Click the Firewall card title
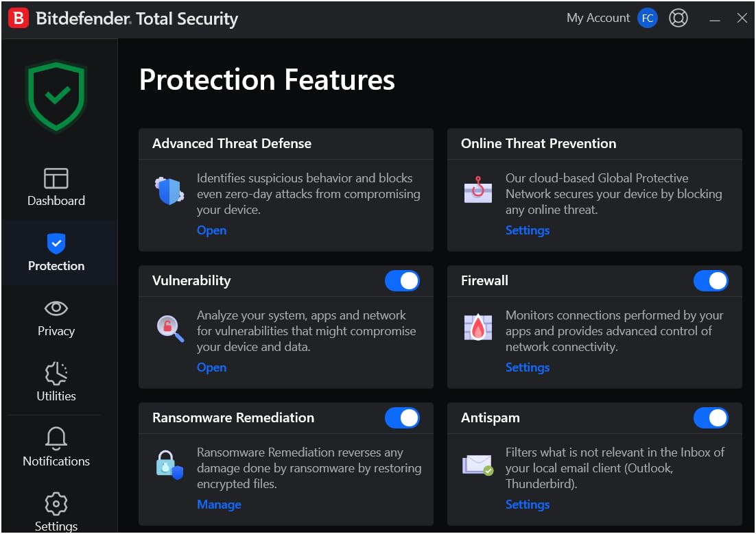This screenshot has width=756, height=534. click(x=484, y=280)
